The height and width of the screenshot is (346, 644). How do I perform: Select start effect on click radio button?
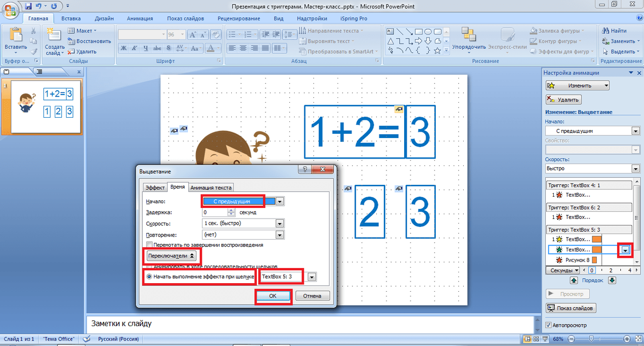coord(149,276)
